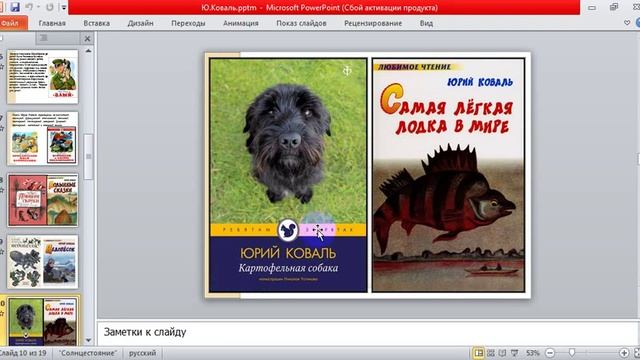
Task: Open the undo history dropdown arrow
Action: tap(38, 7)
